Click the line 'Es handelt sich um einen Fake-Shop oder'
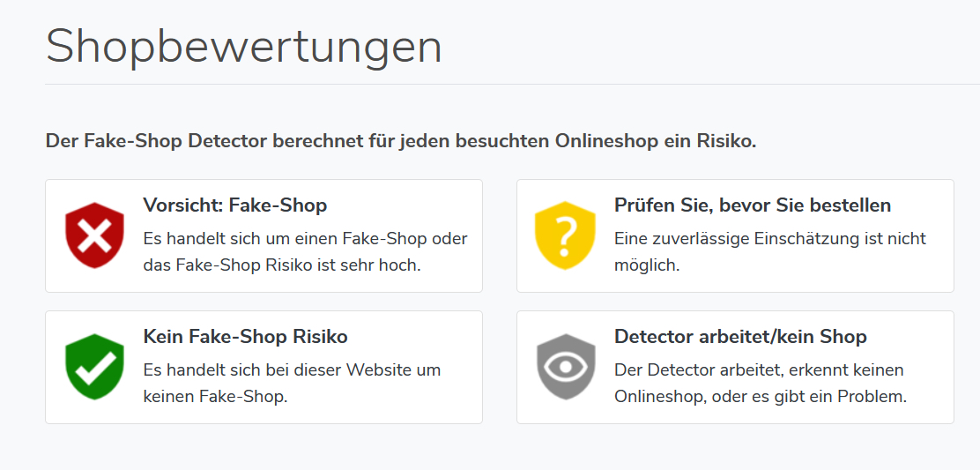 (305, 239)
